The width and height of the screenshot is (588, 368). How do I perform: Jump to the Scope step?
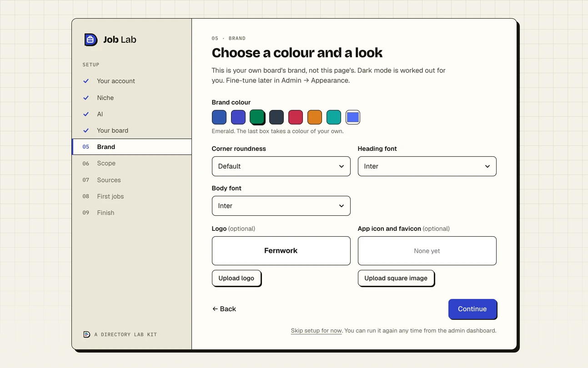132,163
